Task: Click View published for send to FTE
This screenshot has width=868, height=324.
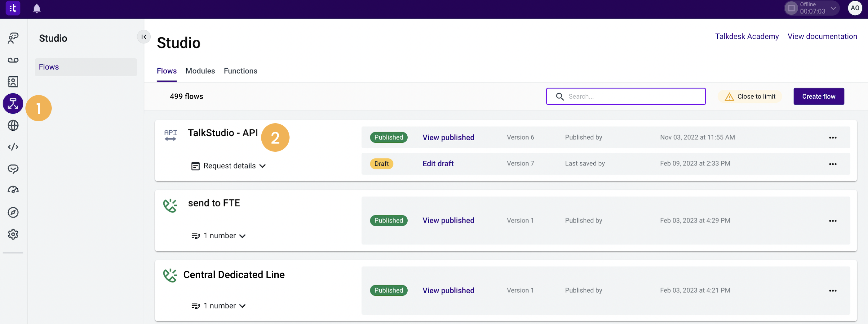Action: point(448,220)
